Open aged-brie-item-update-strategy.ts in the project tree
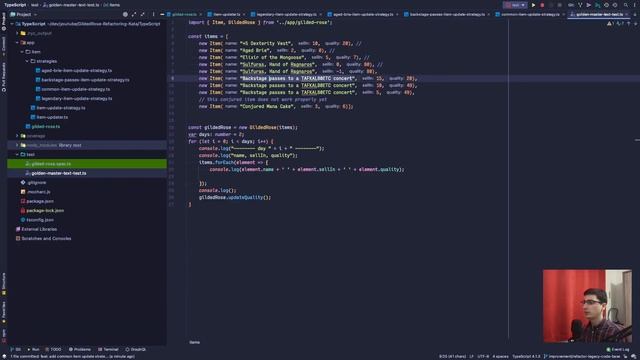 click(x=76, y=71)
